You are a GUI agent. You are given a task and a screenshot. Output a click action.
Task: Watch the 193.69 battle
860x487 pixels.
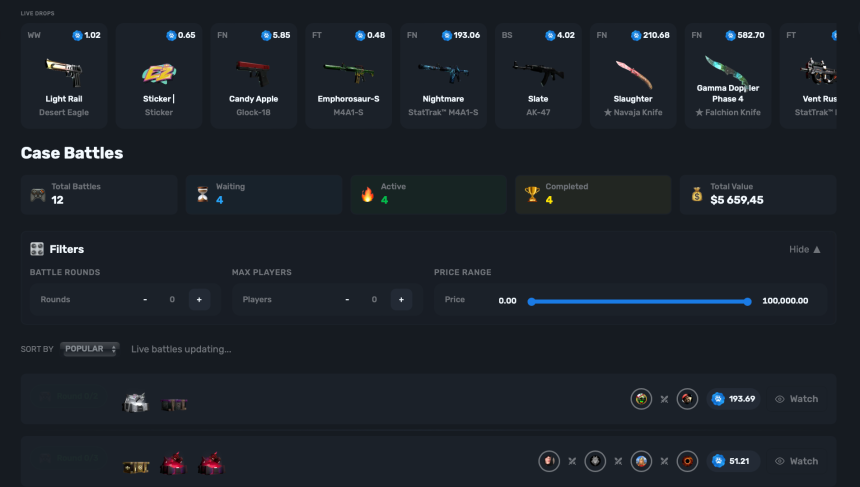796,399
